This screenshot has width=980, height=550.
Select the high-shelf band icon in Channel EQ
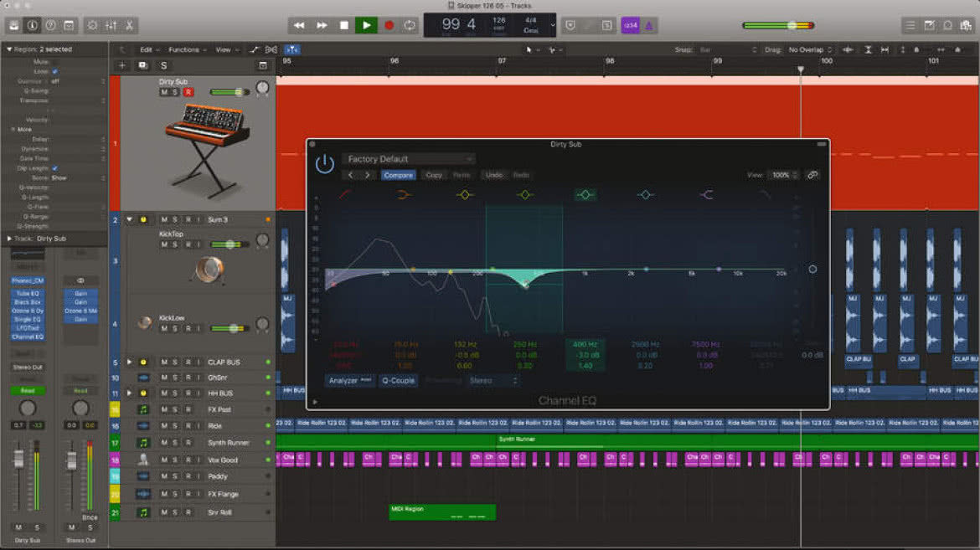tap(706, 195)
